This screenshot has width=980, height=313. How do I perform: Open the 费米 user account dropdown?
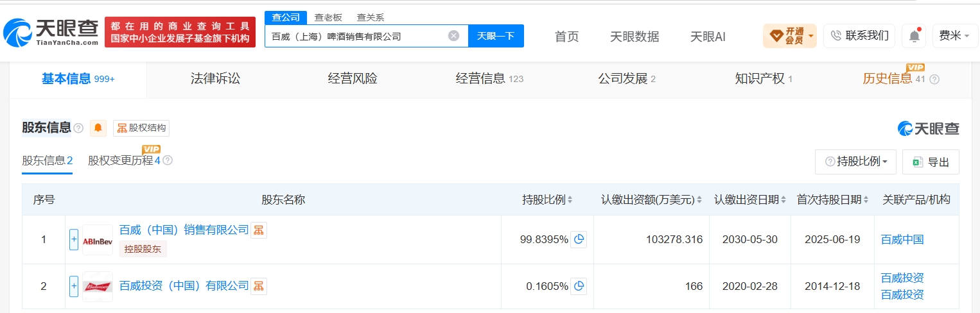954,36
